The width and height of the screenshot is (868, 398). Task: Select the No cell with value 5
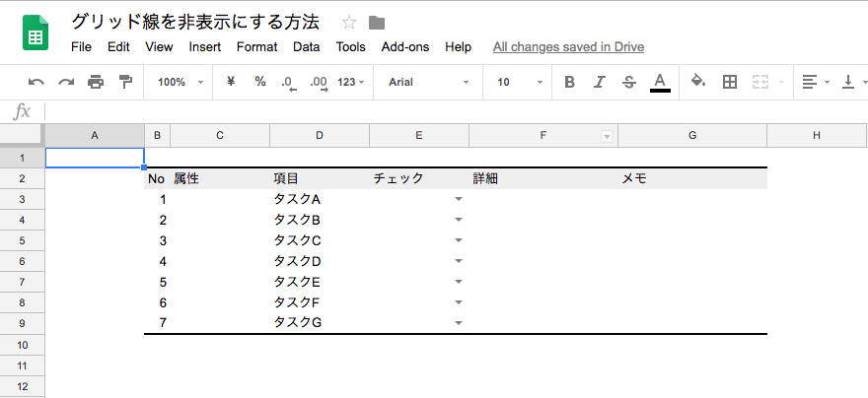click(157, 282)
